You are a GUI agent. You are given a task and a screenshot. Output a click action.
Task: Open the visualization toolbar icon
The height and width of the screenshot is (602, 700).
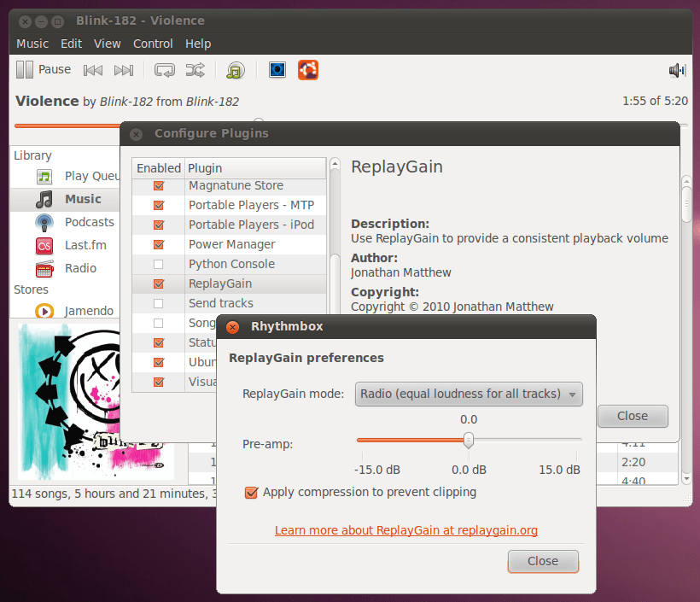click(x=277, y=70)
